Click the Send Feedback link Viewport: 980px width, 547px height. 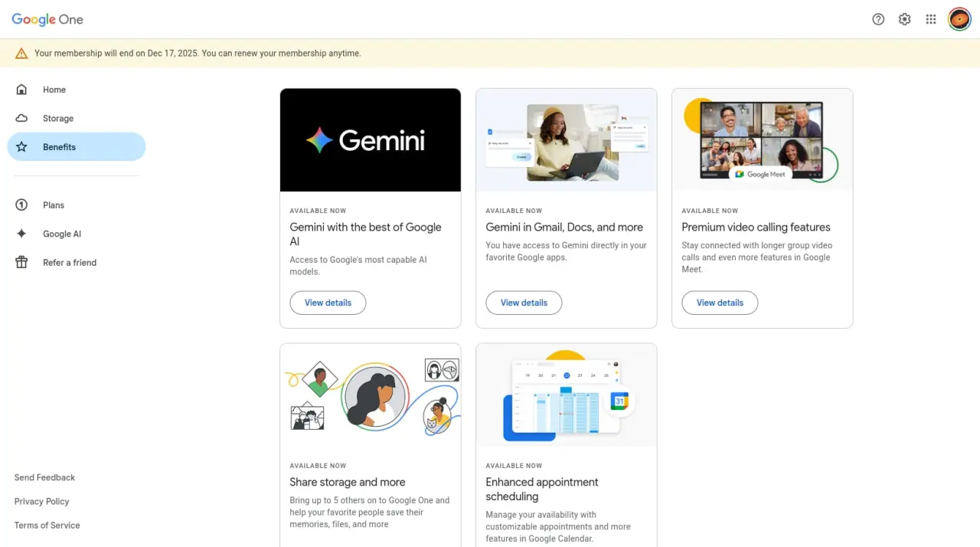point(44,477)
